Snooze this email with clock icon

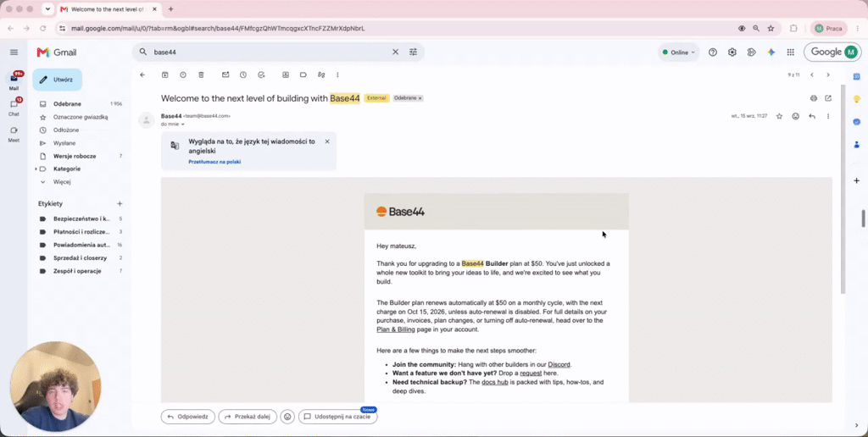click(243, 75)
